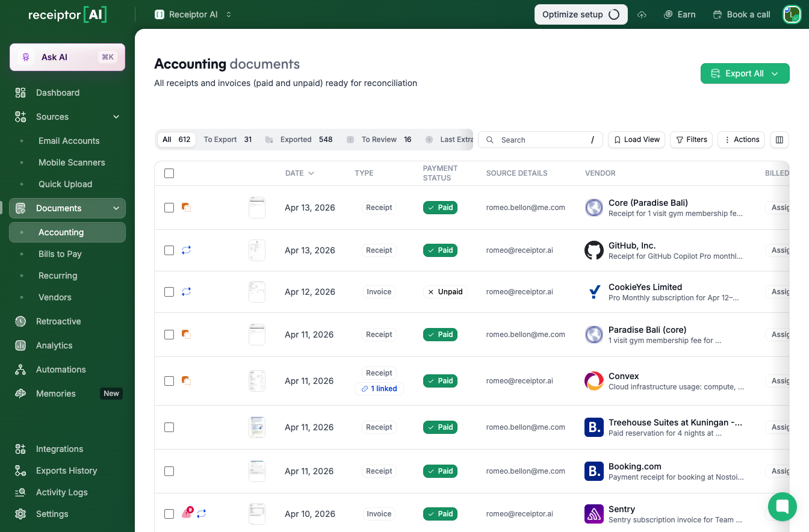Click the Earn link in header
This screenshot has height=532, width=809.
coord(680,14)
